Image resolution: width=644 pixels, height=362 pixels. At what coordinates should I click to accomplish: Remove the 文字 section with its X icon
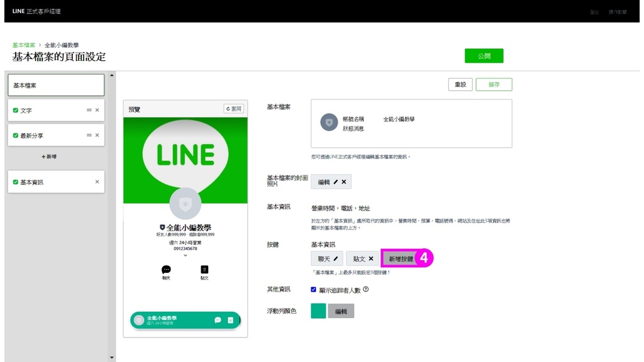[97, 110]
